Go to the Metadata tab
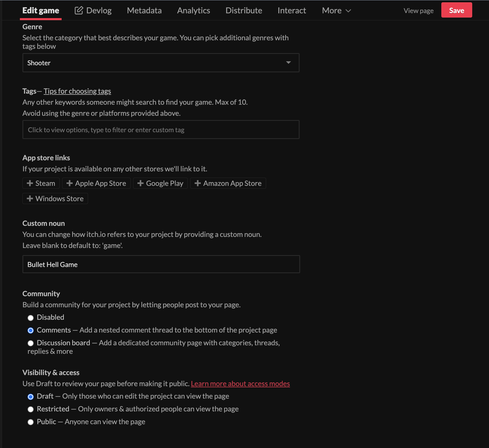Image resolution: width=489 pixels, height=448 pixels. pyautogui.click(x=144, y=10)
